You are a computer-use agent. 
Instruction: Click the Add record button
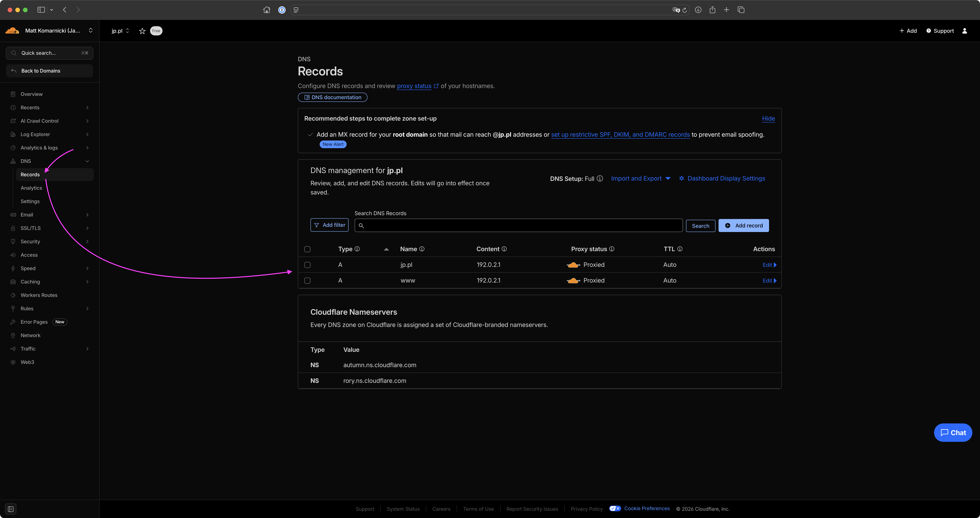point(743,225)
